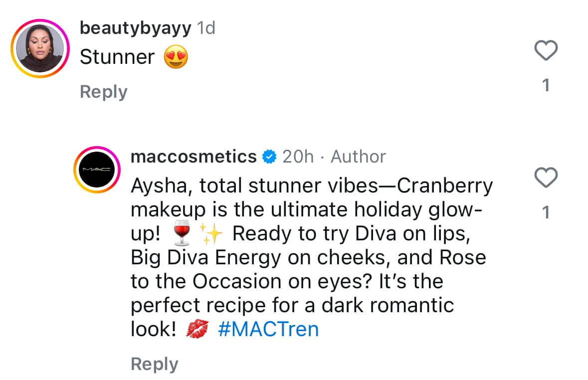View like count on beautybyayy comment
The width and height of the screenshot is (588, 380).
(546, 86)
